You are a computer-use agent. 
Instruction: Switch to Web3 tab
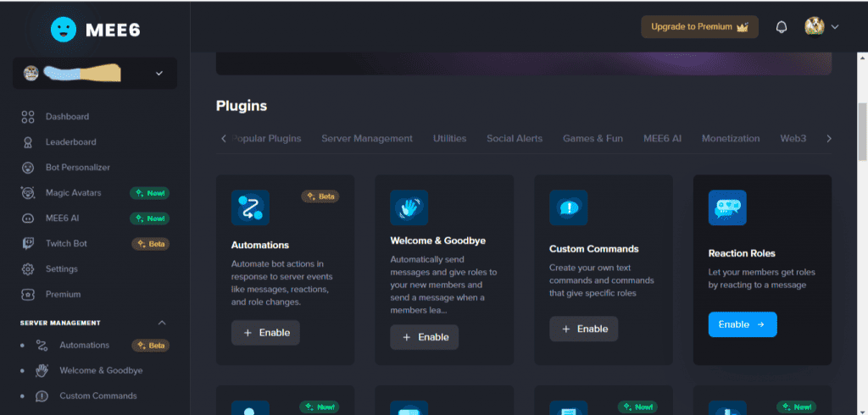point(793,138)
